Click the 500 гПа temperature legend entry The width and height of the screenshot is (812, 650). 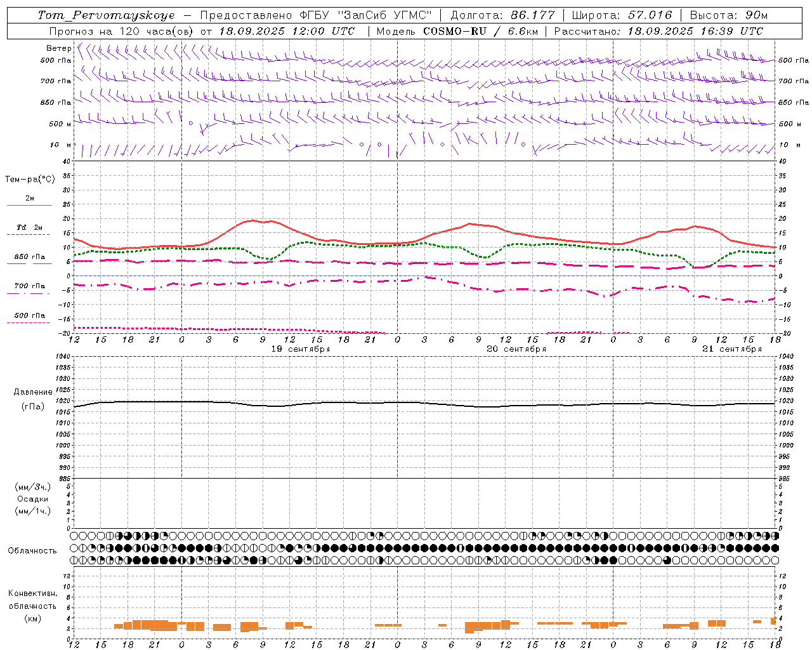click(30, 315)
